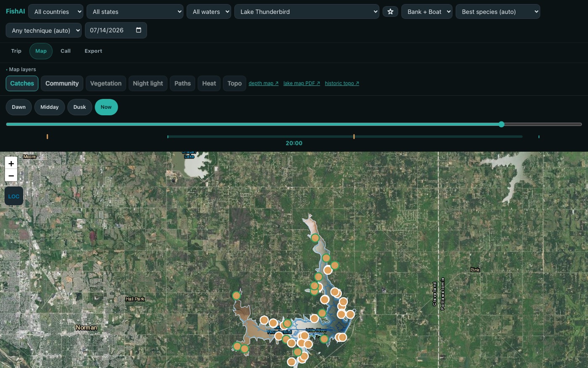The image size is (588, 368).
Task: Follow the historic topo link
Action: (342, 83)
